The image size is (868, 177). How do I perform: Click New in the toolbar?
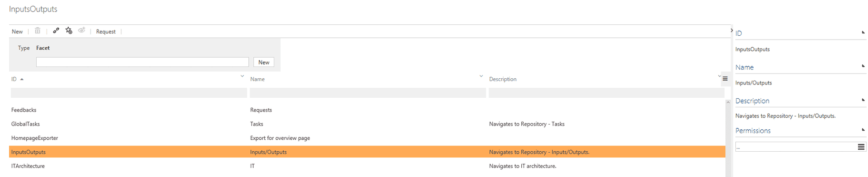(x=17, y=31)
